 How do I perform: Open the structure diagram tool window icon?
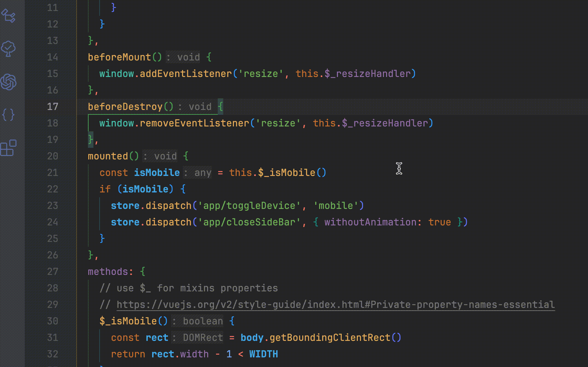click(9, 16)
